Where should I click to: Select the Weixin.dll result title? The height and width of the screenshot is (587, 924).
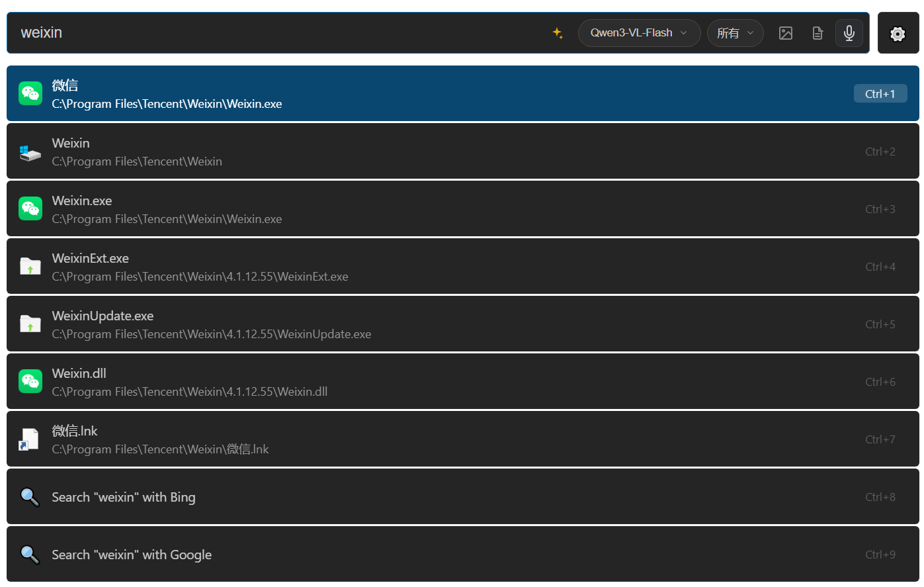(x=79, y=373)
